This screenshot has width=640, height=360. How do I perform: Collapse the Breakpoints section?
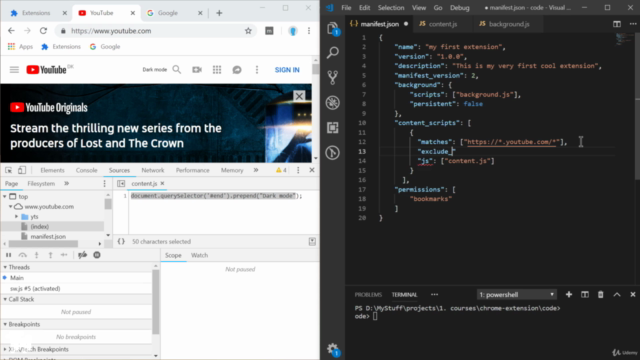coord(5,324)
